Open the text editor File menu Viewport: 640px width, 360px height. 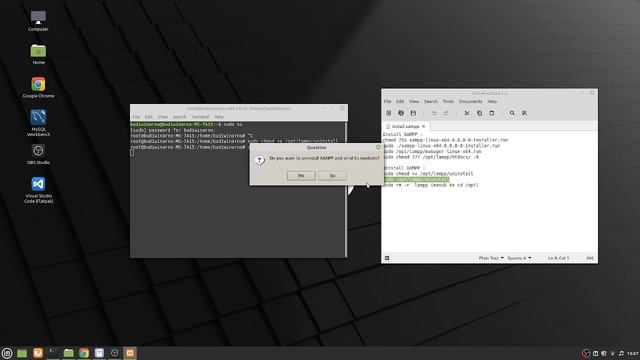tap(387, 101)
